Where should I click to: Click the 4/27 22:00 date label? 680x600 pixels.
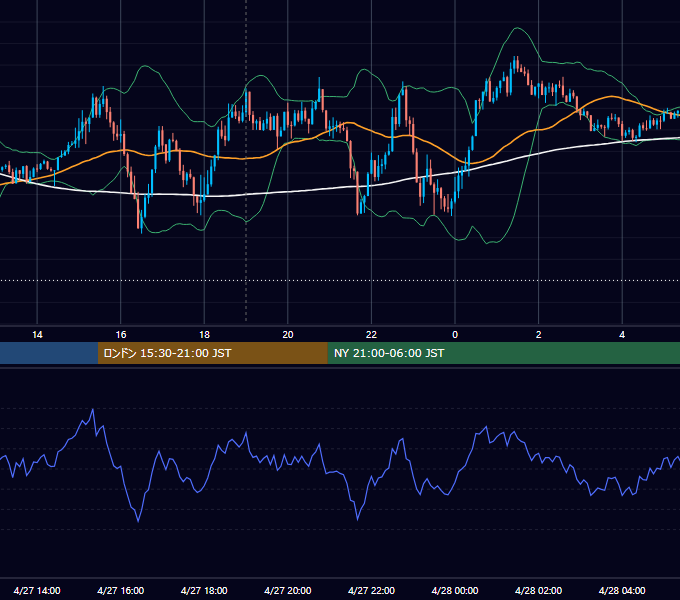[x=371, y=590]
